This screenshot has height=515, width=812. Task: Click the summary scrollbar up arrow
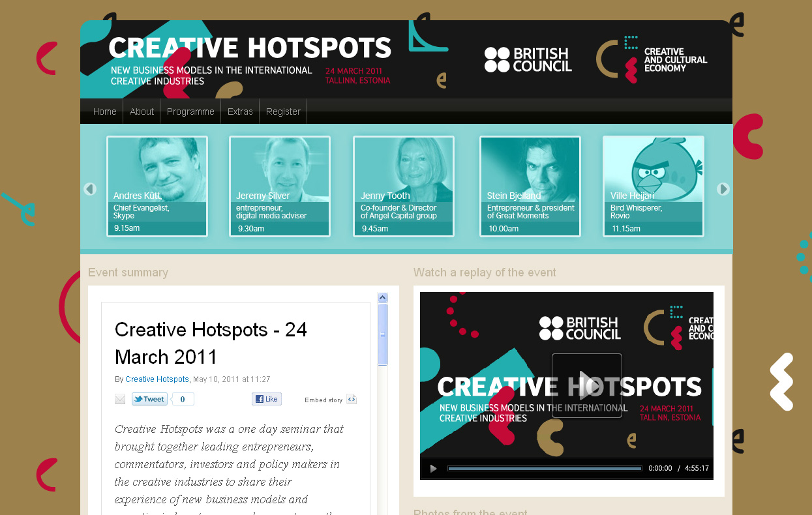pos(383,297)
